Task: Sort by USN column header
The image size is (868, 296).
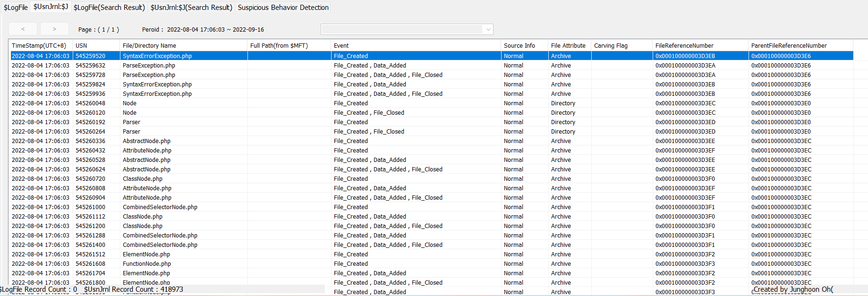Action: [81, 46]
